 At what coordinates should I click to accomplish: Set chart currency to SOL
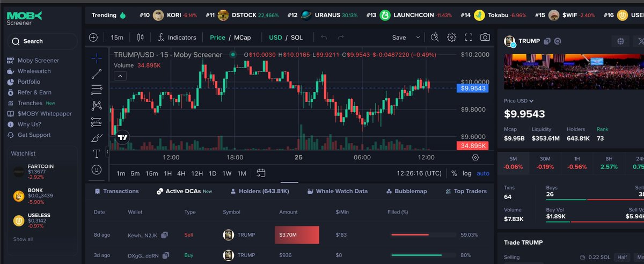[x=297, y=38]
